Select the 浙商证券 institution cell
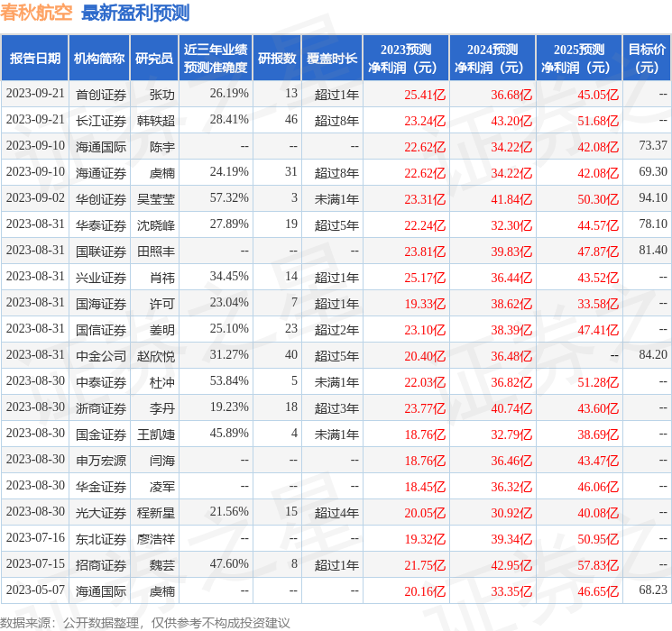This screenshot has width=672, height=631. click(101, 408)
